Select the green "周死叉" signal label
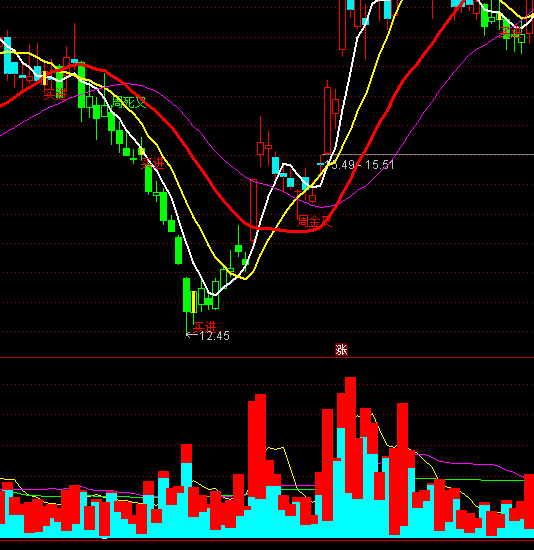This screenshot has width=534, height=550. tap(129, 102)
